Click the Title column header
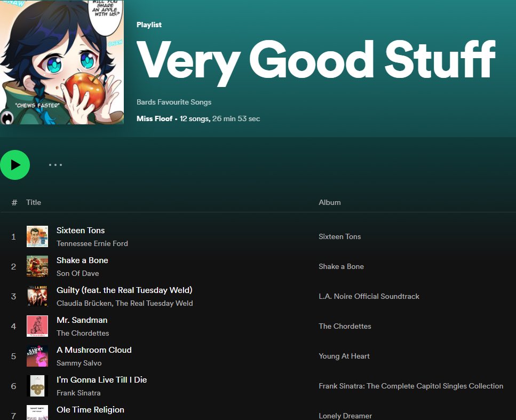Viewport: 516px width, 420px height. [x=34, y=202]
